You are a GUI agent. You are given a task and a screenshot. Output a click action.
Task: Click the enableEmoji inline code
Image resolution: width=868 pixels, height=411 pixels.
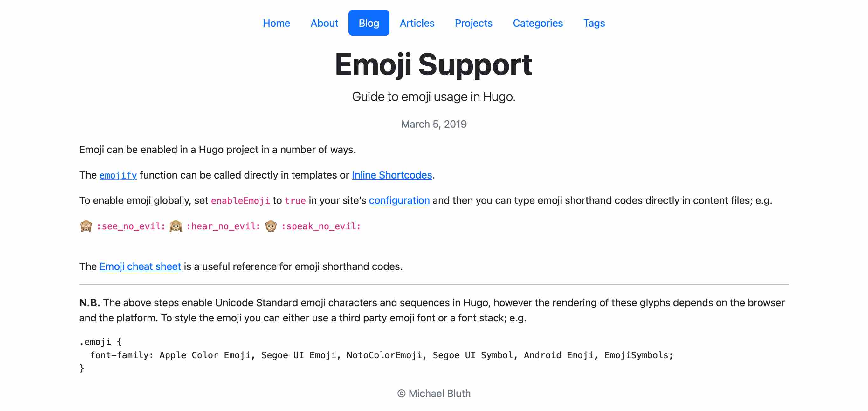pyautogui.click(x=240, y=201)
